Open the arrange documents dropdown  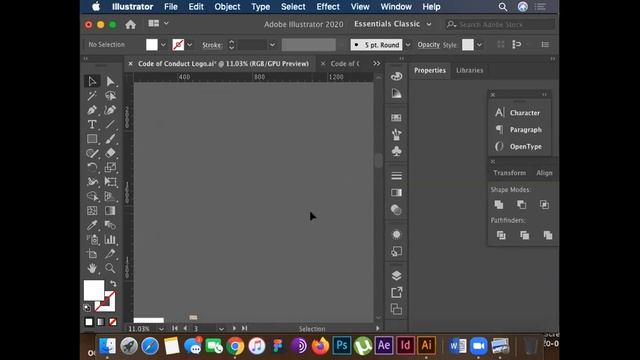pos(158,24)
